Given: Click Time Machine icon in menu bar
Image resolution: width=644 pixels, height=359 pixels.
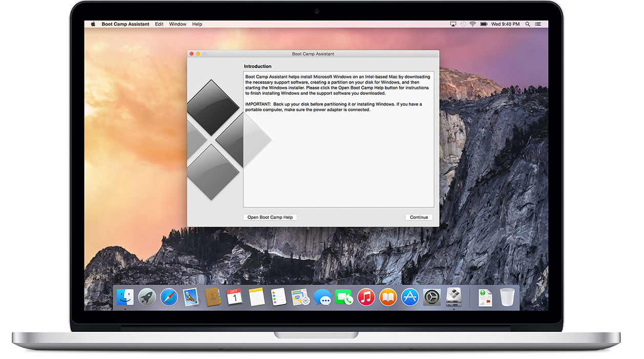Looking at the screenshot, I should 463,24.
